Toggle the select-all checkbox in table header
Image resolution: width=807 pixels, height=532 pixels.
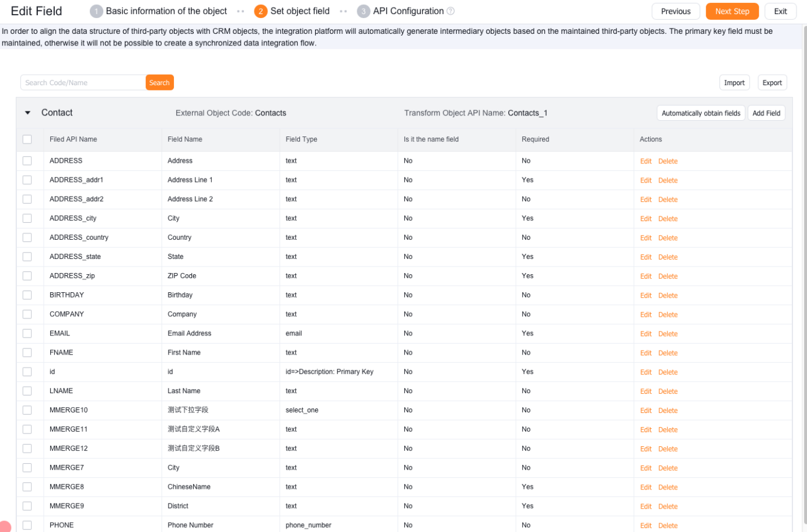(x=27, y=139)
